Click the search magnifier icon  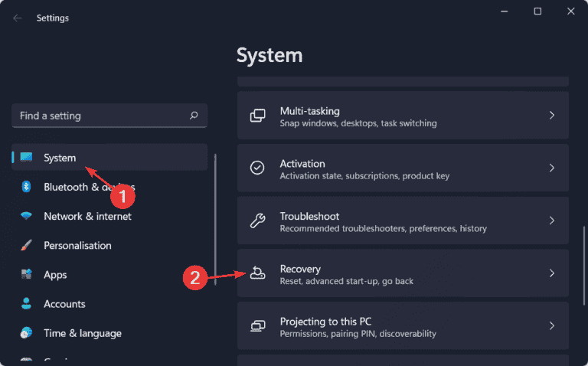[194, 116]
